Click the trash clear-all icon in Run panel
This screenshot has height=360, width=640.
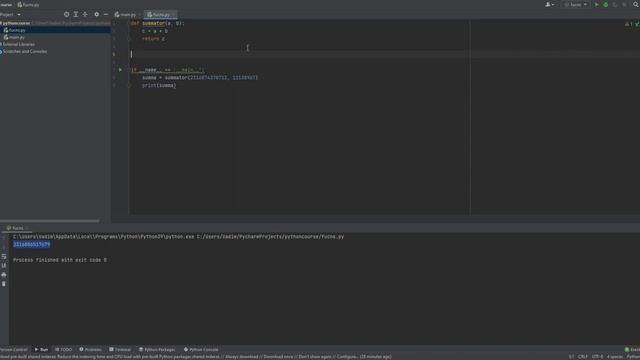(x=4, y=284)
